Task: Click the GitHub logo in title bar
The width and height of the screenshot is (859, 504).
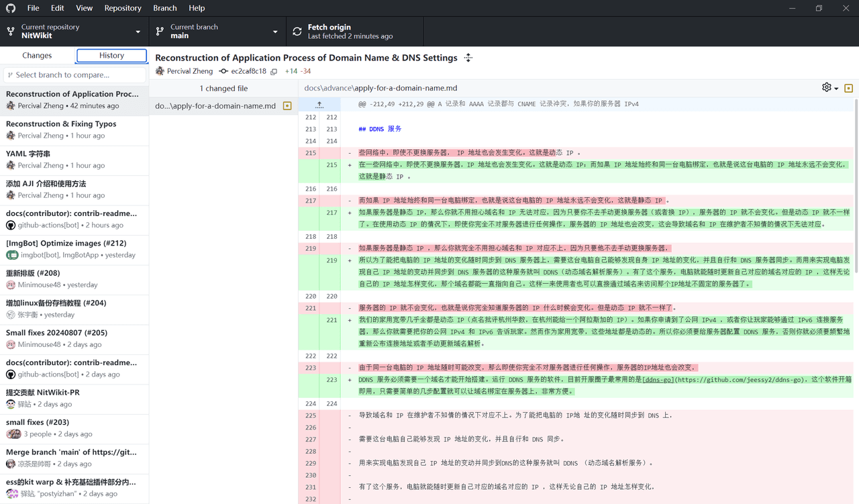Action: (11, 8)
